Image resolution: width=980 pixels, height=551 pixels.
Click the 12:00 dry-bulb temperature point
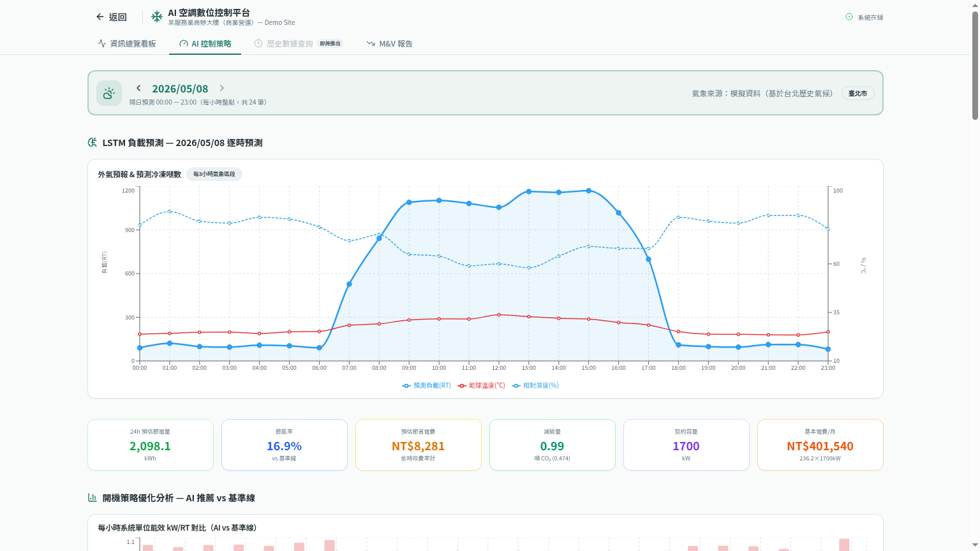pyautogui.click(x=499, y=314)
